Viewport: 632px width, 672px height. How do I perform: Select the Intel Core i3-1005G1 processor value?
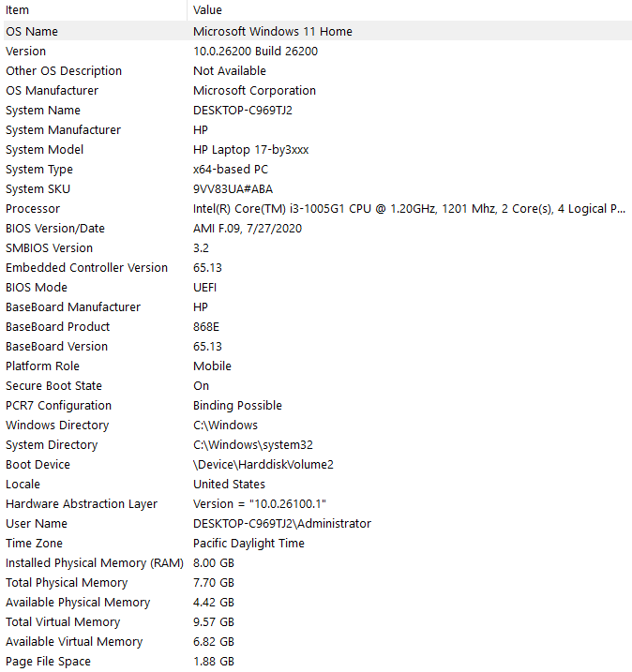(410, 209)
